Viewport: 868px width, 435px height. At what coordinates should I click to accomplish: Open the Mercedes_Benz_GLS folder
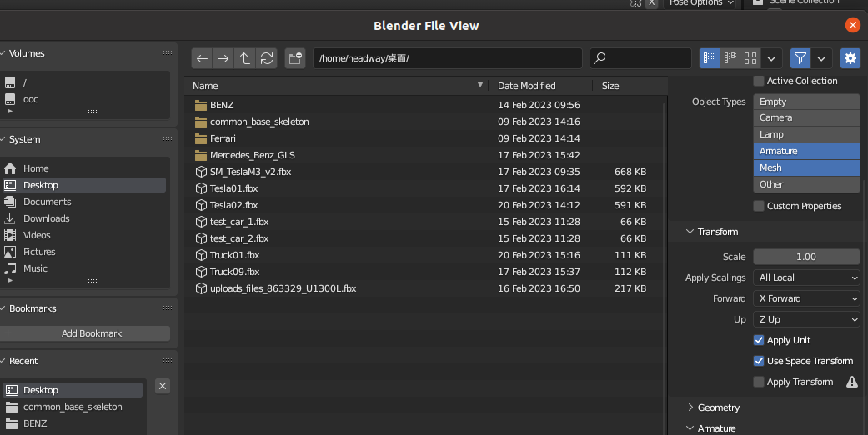pos(424,154)
